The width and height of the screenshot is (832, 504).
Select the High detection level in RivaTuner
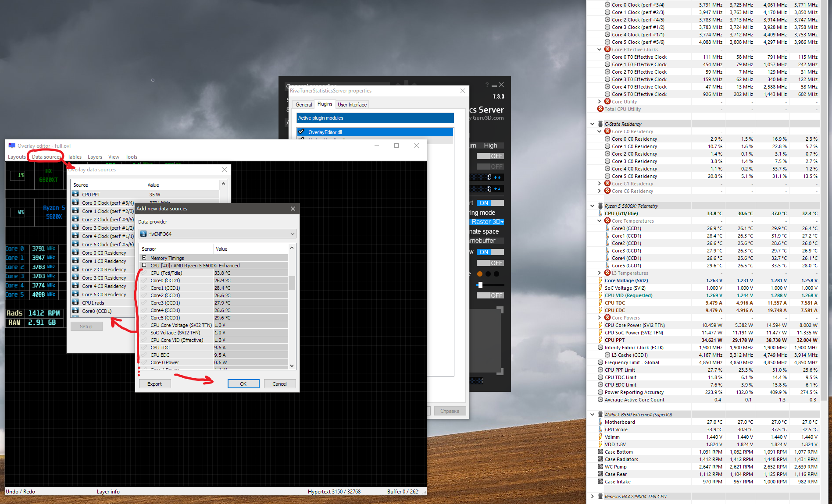click(490, 146)
